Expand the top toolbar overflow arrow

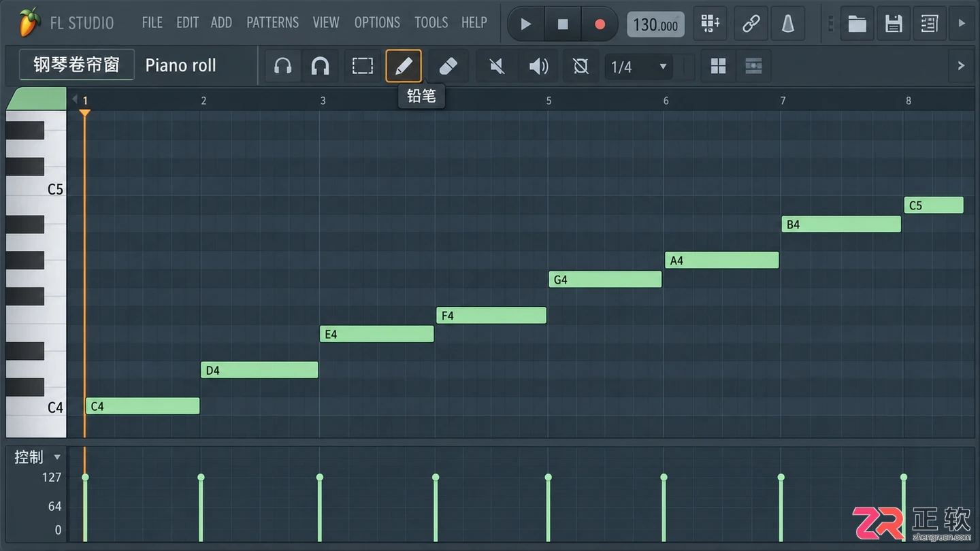click(962, 23)
